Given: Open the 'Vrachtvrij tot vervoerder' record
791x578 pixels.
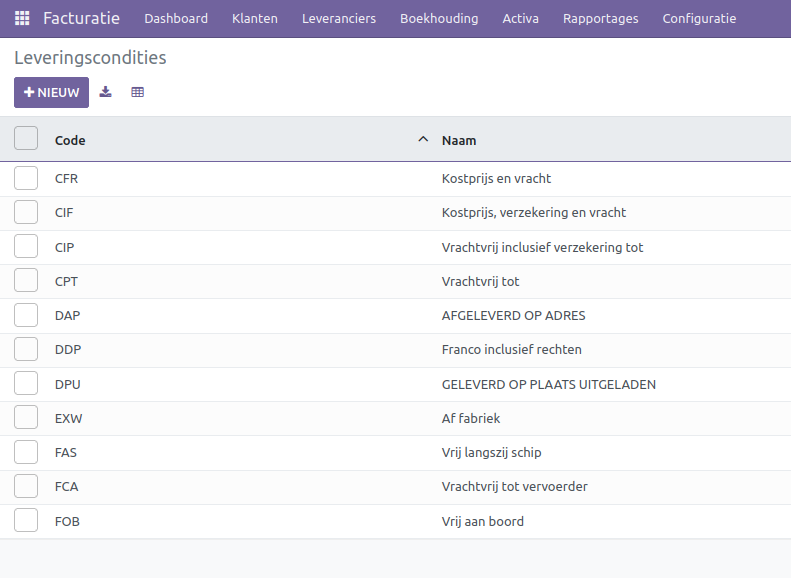Looking at the screenshot, I should pyautogui.click(x=514, y=487).
